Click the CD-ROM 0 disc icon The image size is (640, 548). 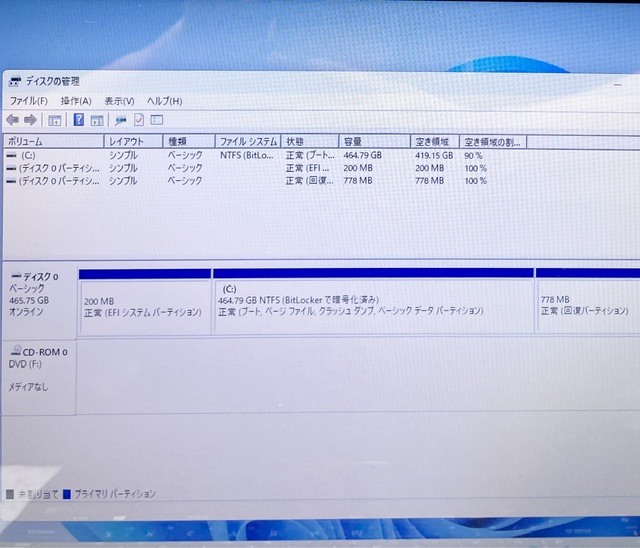coord(16,350)
